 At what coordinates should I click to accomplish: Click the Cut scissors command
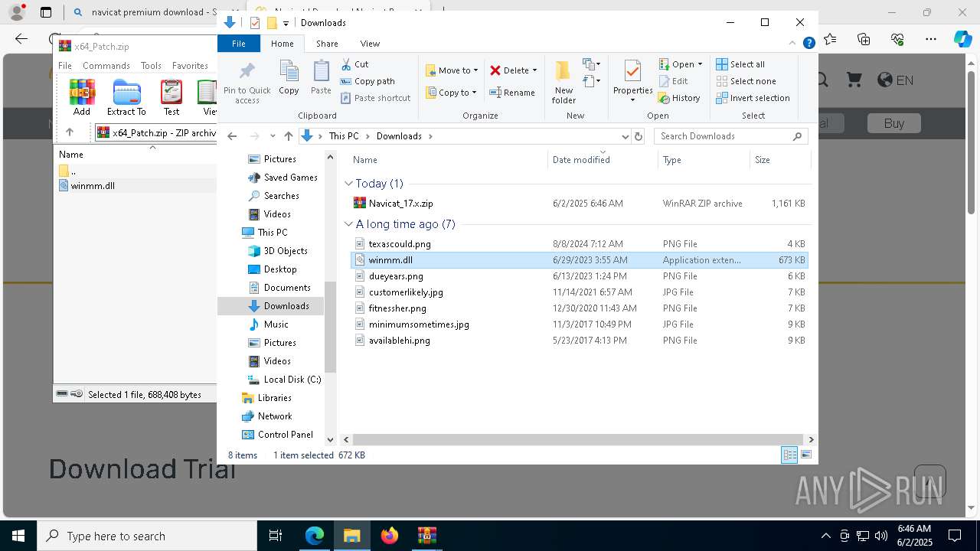coord(354,64)
